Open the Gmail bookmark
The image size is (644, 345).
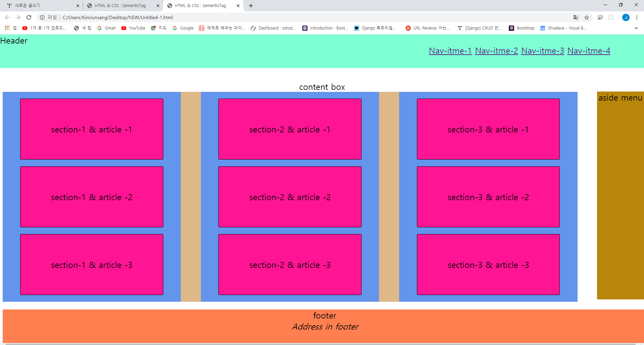click(x=106, y=28)
